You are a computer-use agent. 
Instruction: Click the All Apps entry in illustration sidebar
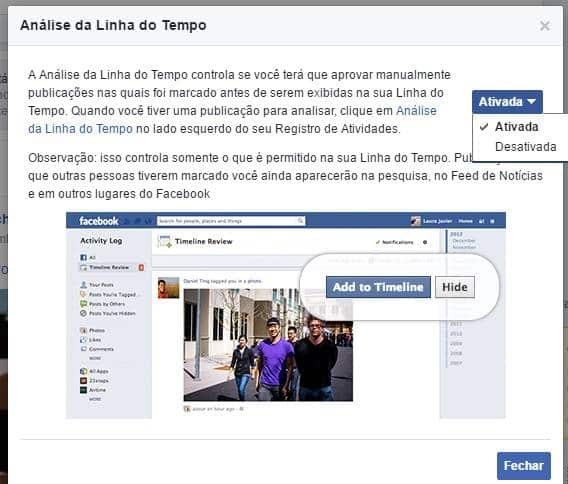pos(94,371)
